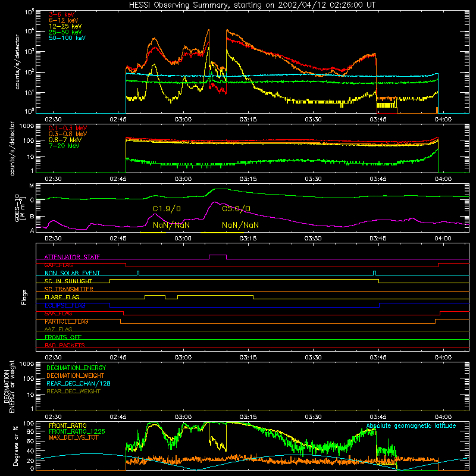Select the Absolute geomagnetic latitude label
The width and height of the screenshot is (476, 476).
click(411, 425)
